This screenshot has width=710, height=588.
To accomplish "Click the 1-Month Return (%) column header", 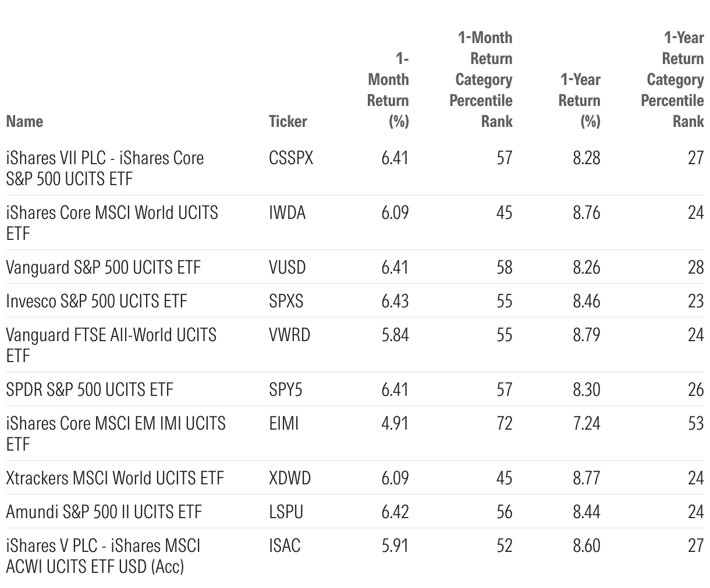I will click(388, 90).
